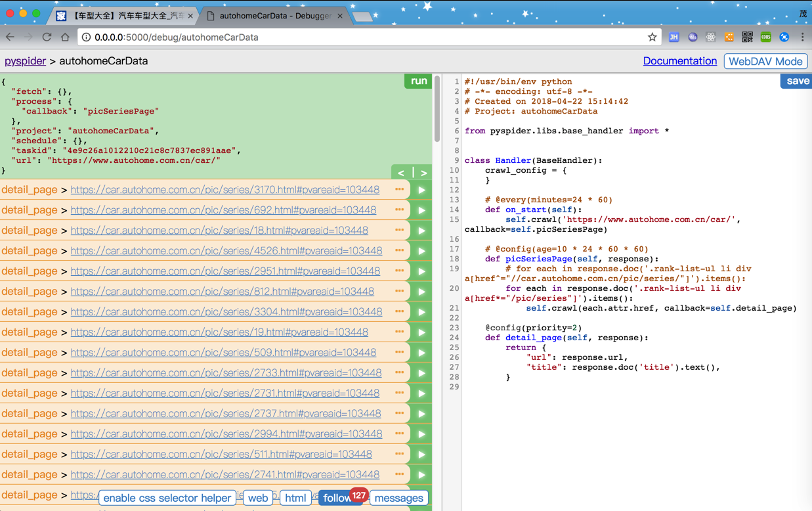
Task: Expand details dots for series/2951 row
Action: pos(399,271)
